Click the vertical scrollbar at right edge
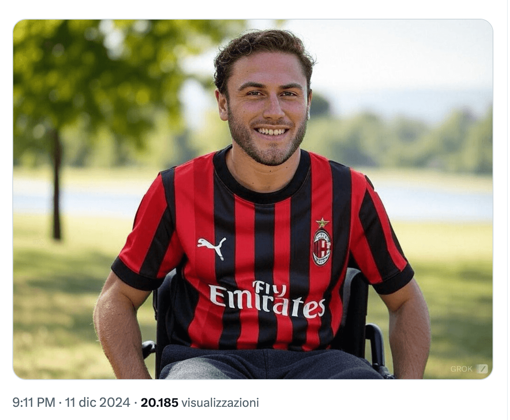The image size is (510, 420). pos(508,210)
